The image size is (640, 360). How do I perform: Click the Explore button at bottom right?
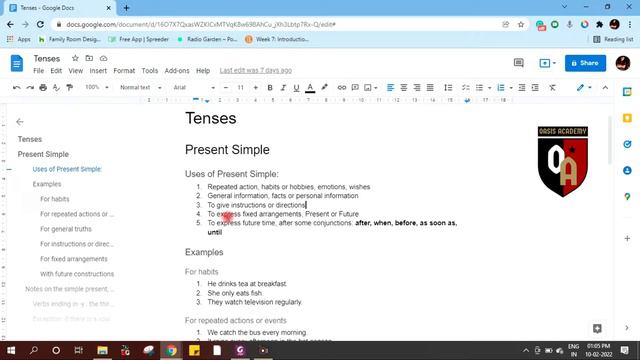coord(597,329)
